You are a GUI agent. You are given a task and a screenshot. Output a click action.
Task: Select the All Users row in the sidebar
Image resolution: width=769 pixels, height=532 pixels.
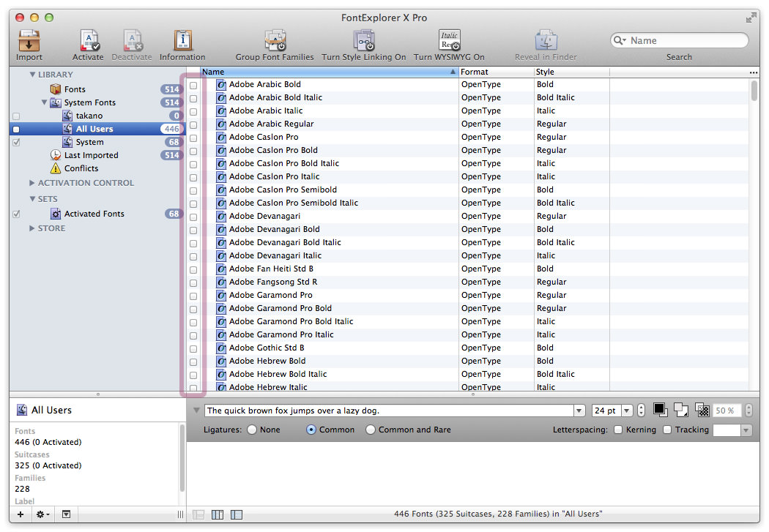pos(97,129)
